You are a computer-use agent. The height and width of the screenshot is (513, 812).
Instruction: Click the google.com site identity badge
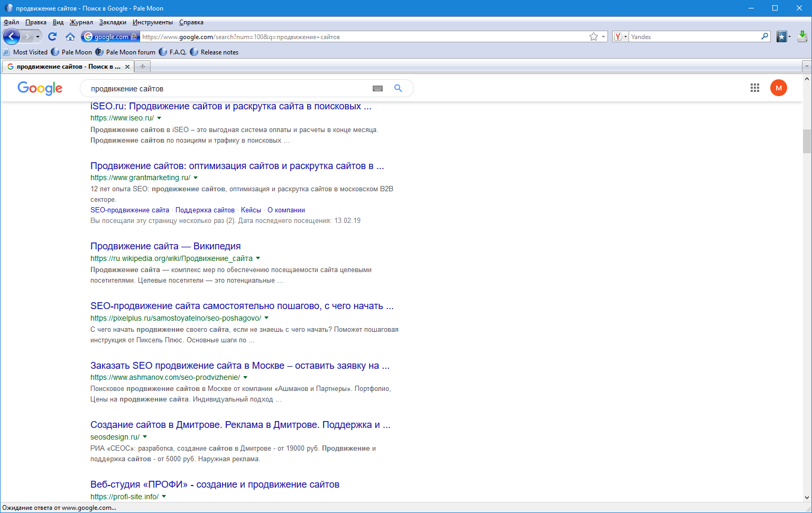(110, 36)
